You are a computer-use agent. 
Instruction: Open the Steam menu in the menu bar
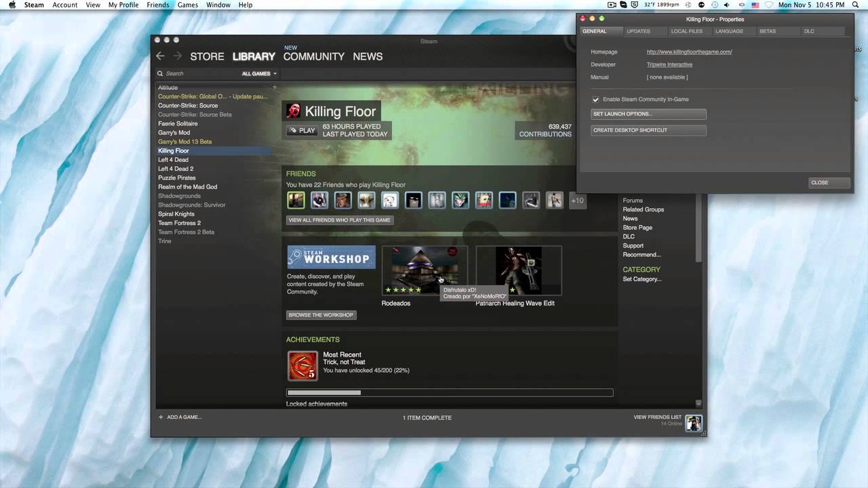[34, 5]
